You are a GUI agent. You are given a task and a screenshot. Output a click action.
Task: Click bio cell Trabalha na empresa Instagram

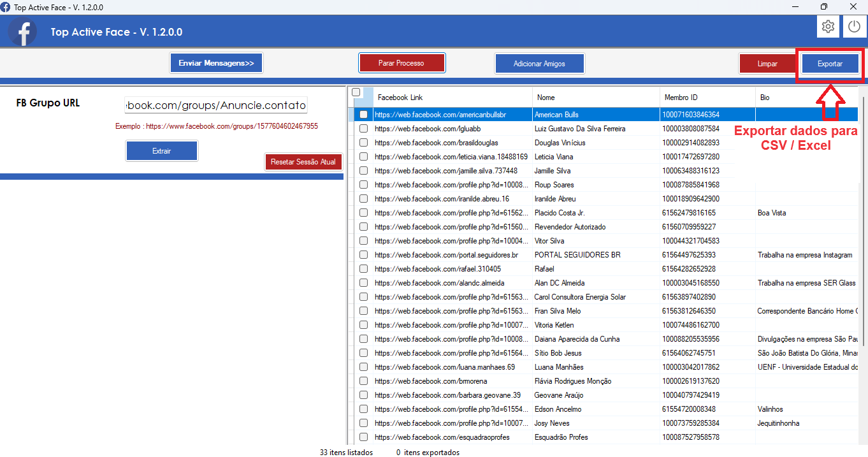805,255
